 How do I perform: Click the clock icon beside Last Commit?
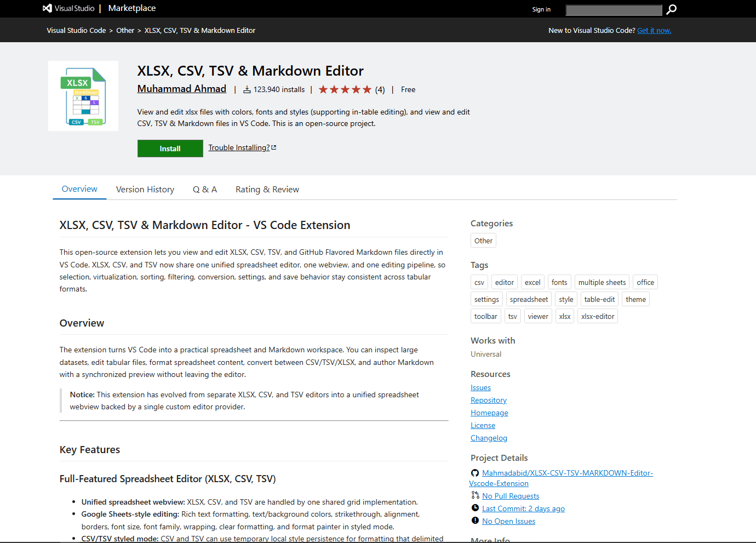pyautogui.click(x=475, y=508)
